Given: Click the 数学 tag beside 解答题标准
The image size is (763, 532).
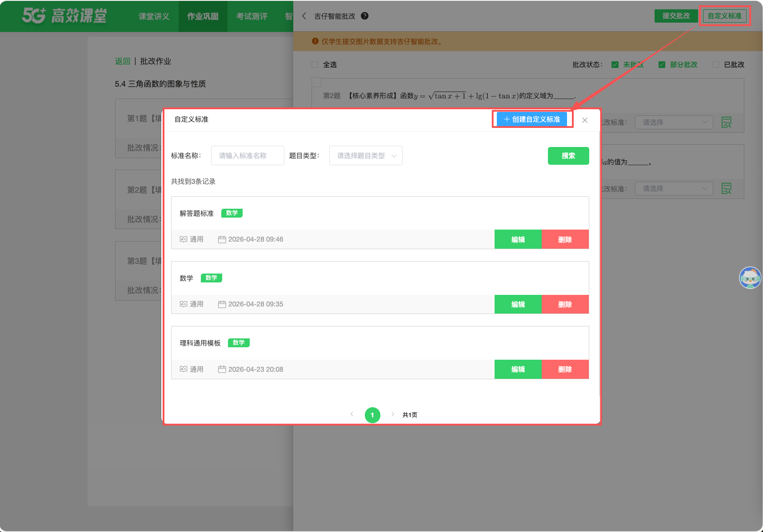Looking at the screenshot, I should [232, 213].
